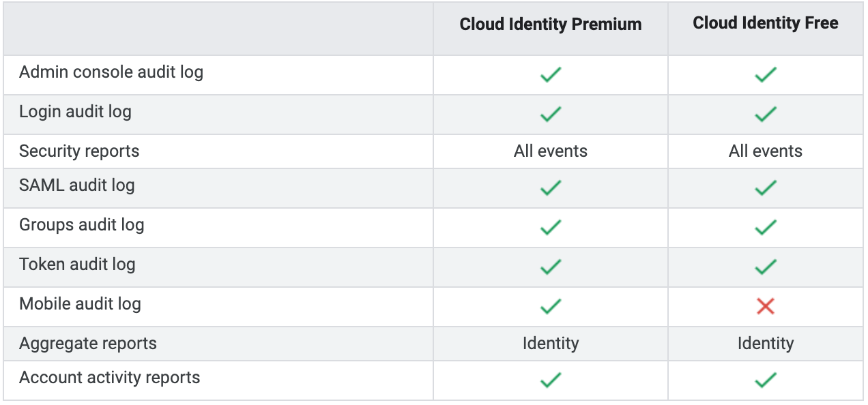Click the red X for Mobile audit log

[x=766, y=307]
